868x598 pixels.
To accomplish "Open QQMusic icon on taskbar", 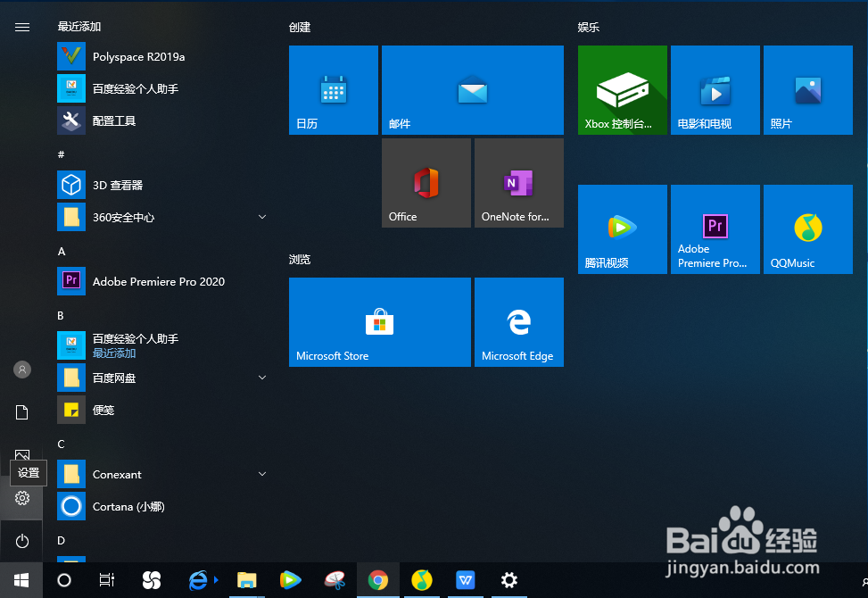I will click(x=422, y=580).
